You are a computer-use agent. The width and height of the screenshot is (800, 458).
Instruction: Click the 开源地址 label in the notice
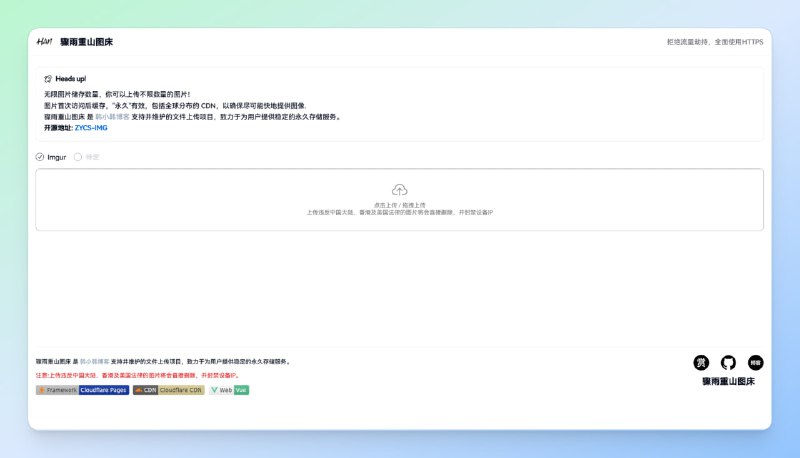pyautogui.click(x=58, y=128)
